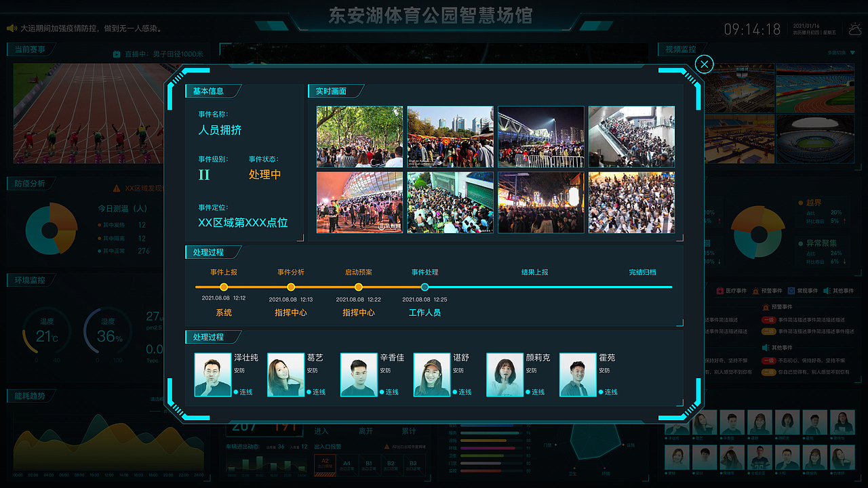Open the green gate crowd thumbnail

450,202
